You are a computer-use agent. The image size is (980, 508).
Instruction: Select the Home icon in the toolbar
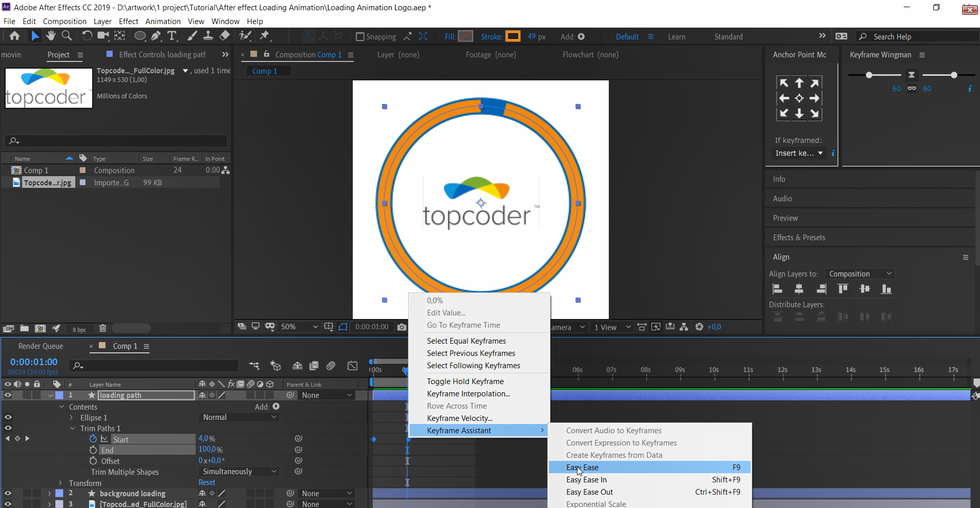tap(14, 36)
